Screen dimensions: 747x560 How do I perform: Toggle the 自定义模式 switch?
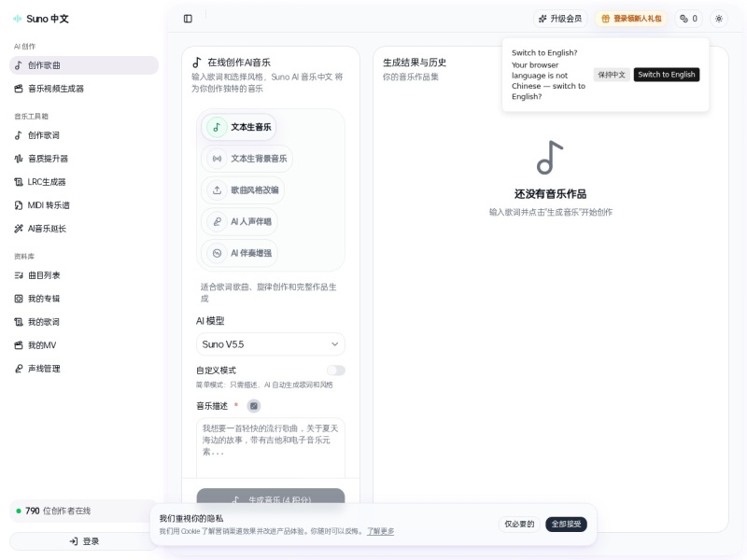pos(336,371)
